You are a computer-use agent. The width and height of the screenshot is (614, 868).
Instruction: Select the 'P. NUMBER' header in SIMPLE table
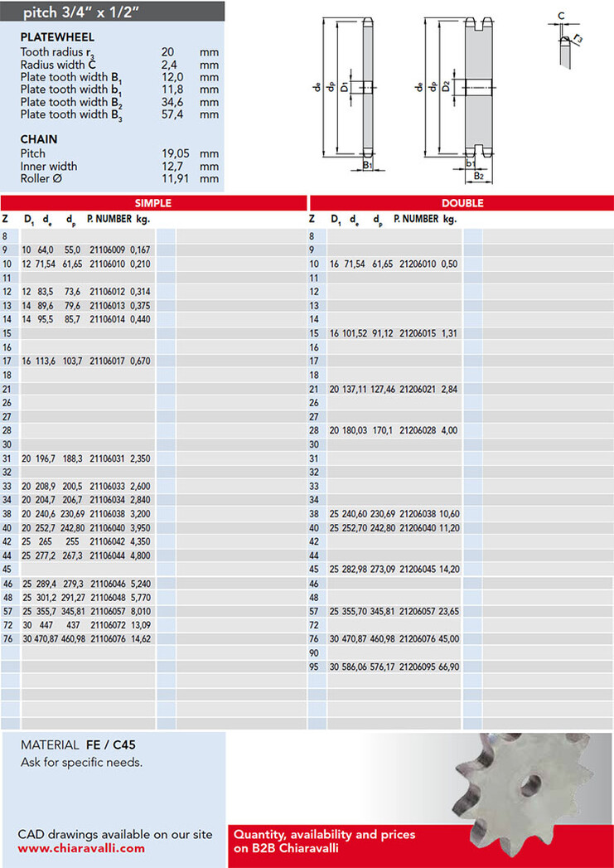[x=109, y=219]
